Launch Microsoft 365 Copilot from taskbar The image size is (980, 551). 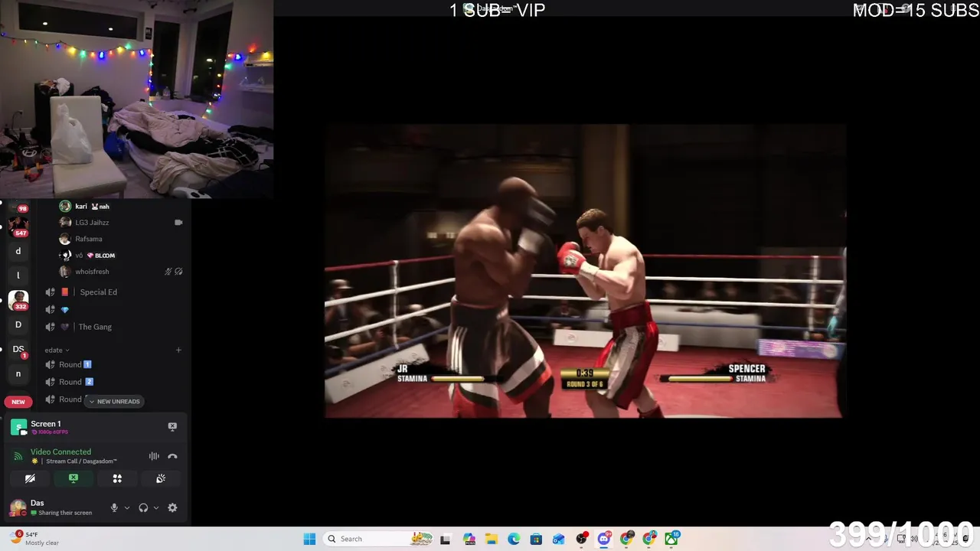tap(469, 539)
